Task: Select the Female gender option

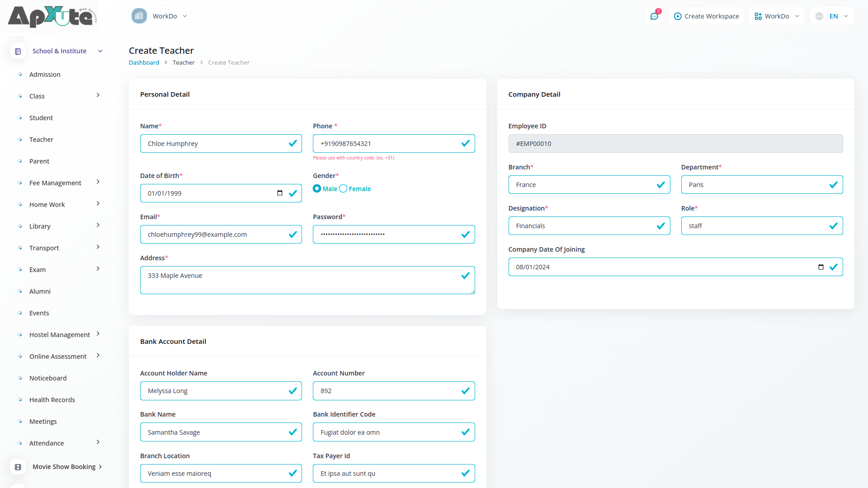Action: pyautogui.click(x=344, y=189)
